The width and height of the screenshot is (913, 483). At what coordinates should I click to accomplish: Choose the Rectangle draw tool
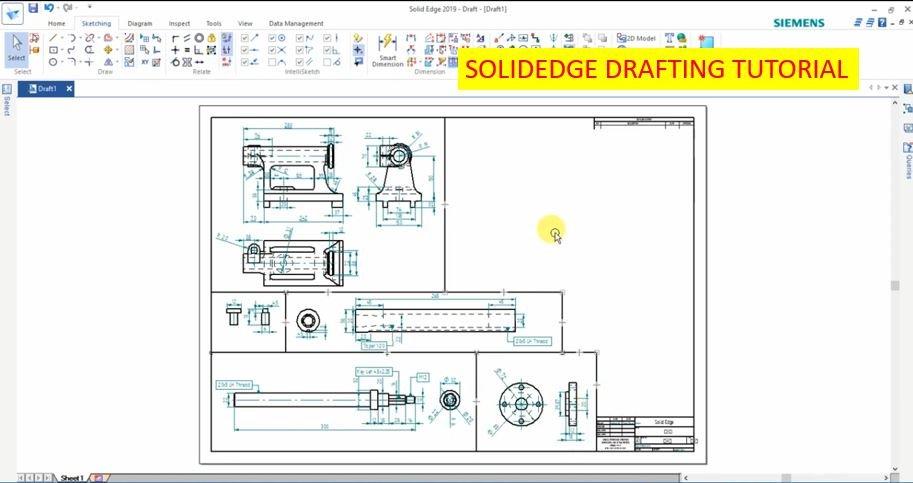tap(54, 50)
